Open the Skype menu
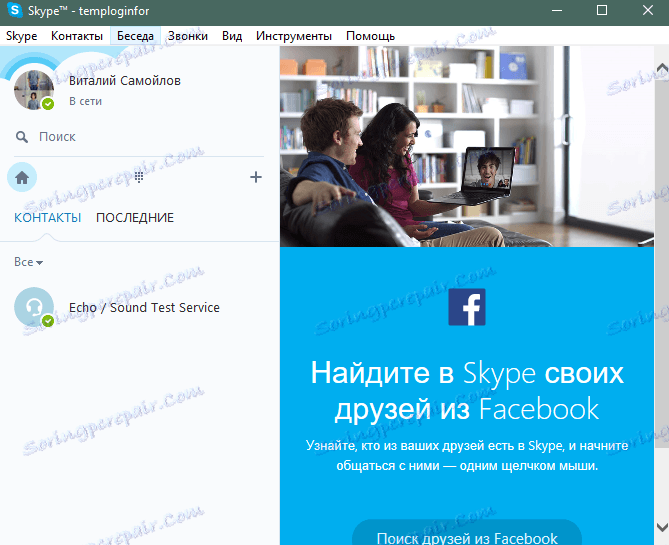669x545 pixels. 21,36
